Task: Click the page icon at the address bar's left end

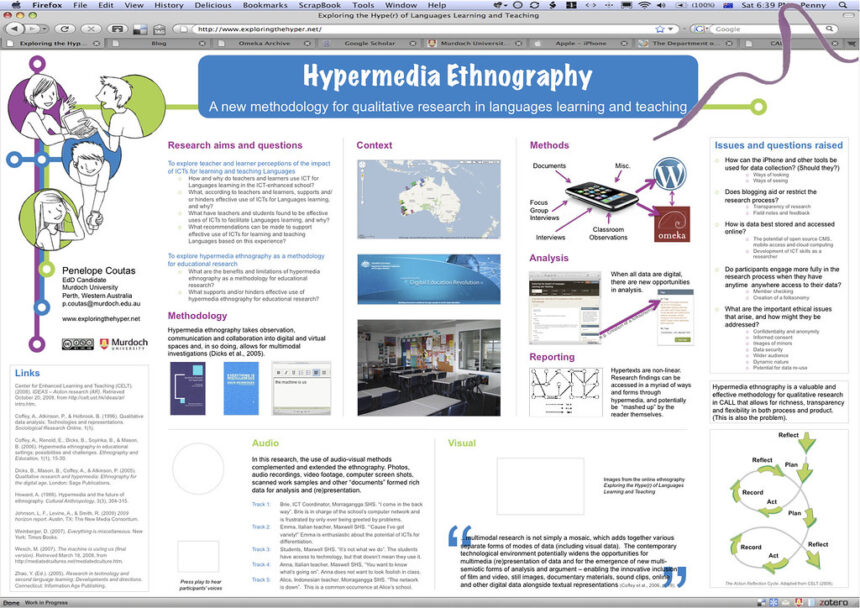Action: (183, 29)
